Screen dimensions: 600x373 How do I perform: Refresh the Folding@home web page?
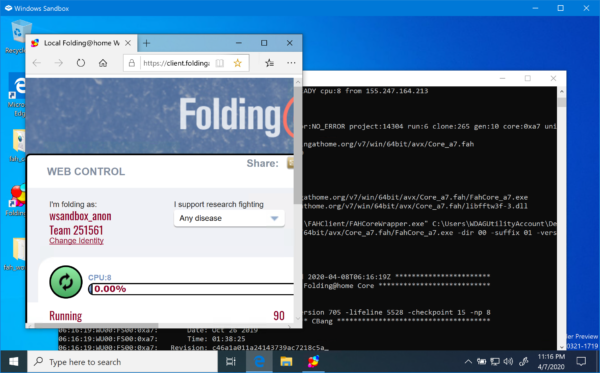[x=81, y=63]
